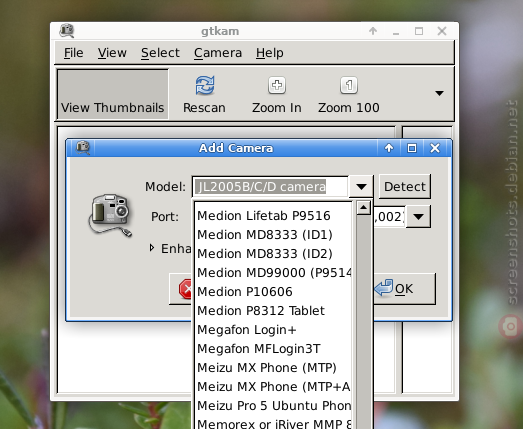The height and width of the screenshot is (429, 523).
Task: Toggle the View Thumbnails toolbar button
Action: [113, 94]
